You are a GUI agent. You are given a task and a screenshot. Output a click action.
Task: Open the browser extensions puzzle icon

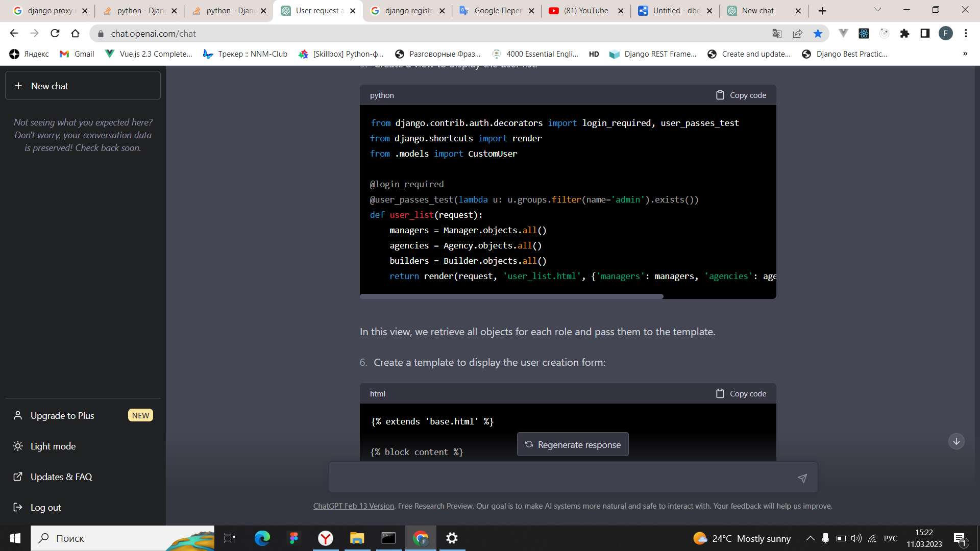coord(904,34)
